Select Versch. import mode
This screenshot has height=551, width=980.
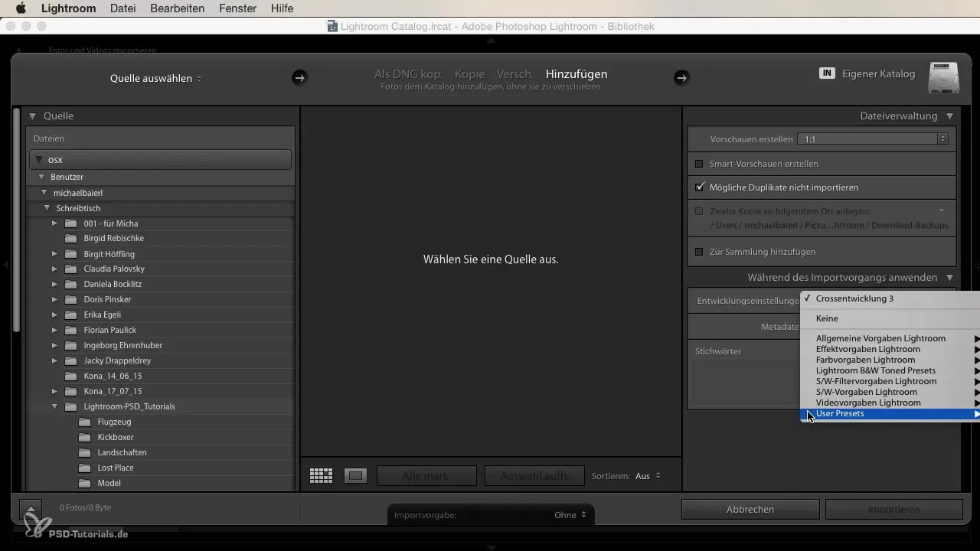click(515, 74)
